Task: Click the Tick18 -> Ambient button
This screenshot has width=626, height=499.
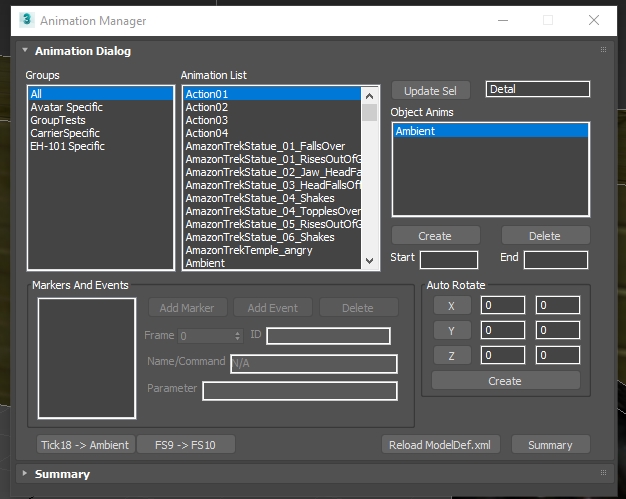Action: click(86, 444)
